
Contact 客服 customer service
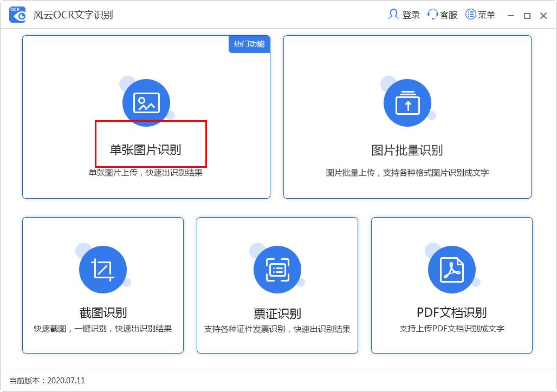445,15
